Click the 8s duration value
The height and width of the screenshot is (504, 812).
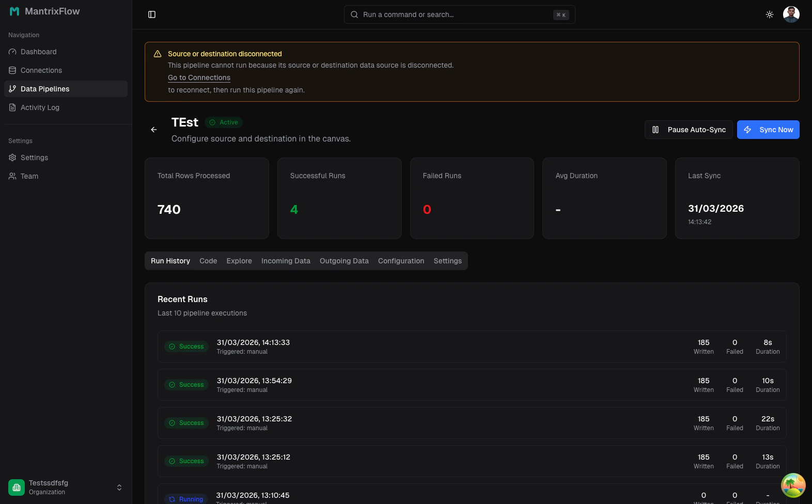point(768,342)
